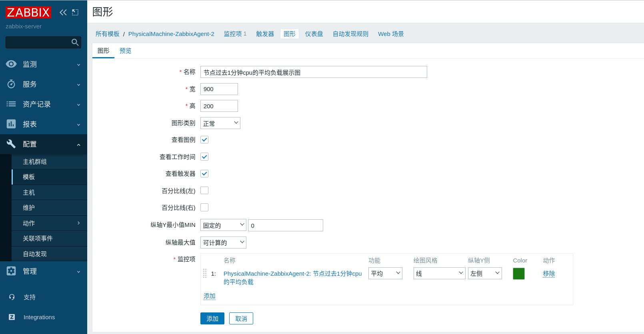
Task: Open item link 节点过去1分钟cpu的平均负载
Action: [x=292, y=278]
